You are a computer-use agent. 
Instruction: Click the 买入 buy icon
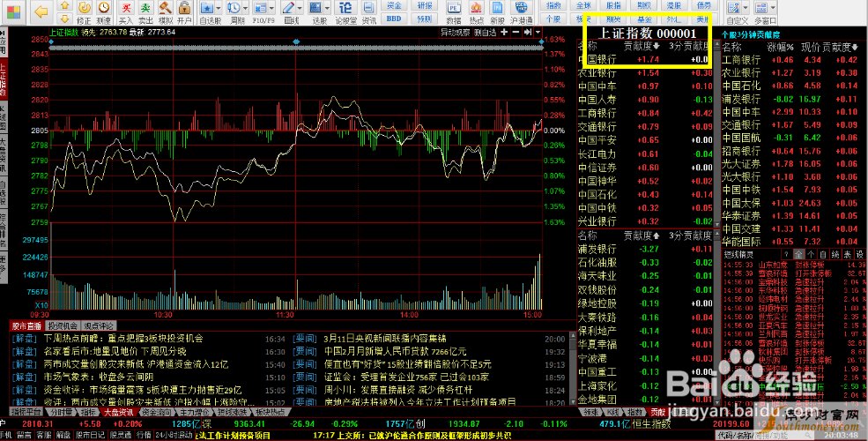(127, 12)
